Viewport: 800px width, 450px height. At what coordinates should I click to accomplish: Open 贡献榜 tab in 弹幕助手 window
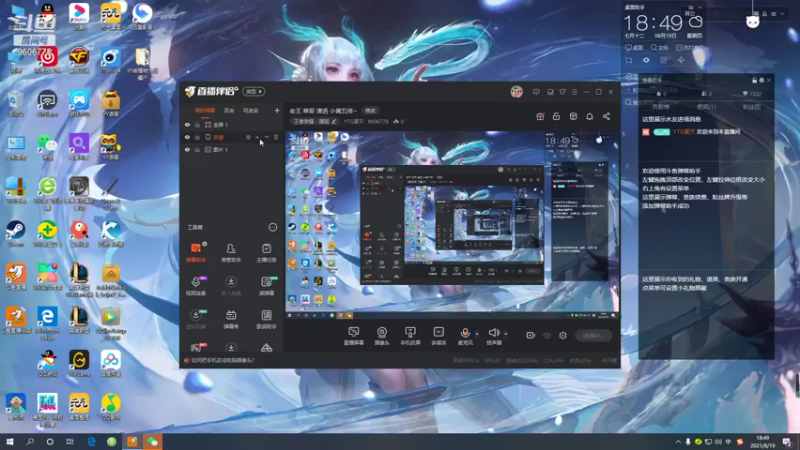[x=661, y=107]
